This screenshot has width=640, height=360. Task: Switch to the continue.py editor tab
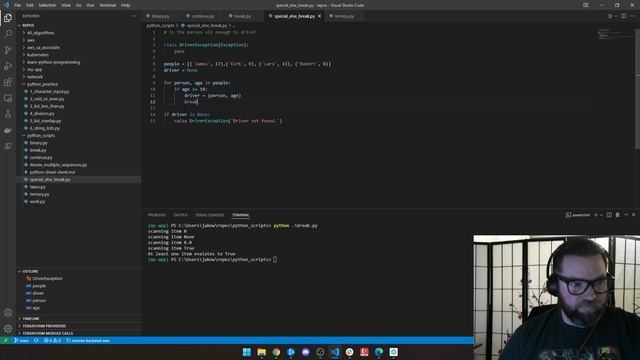pos(202,16)
